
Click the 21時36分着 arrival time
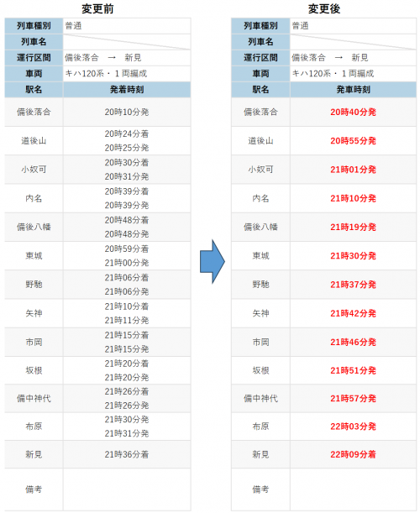click(x=127, y=454)
